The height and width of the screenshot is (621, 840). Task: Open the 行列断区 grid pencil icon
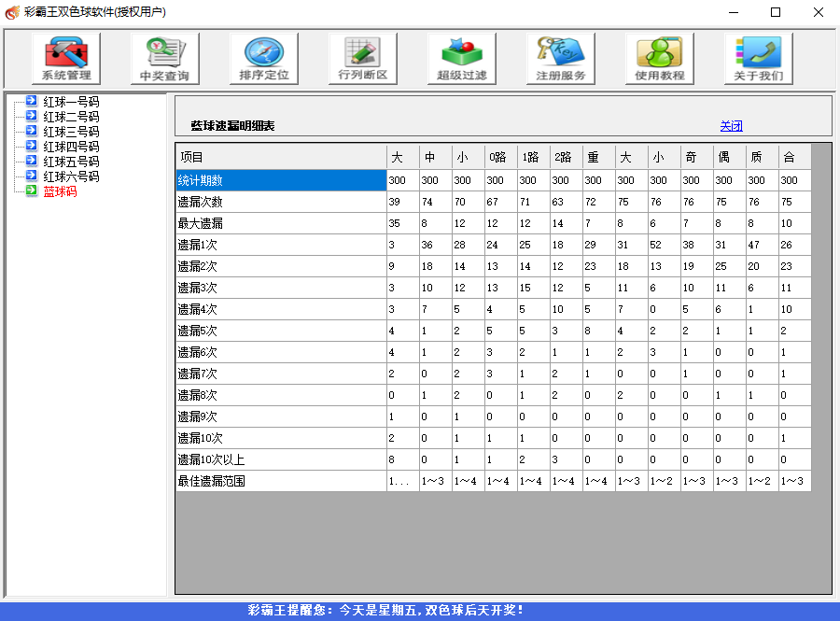click(x=363, y=59)
